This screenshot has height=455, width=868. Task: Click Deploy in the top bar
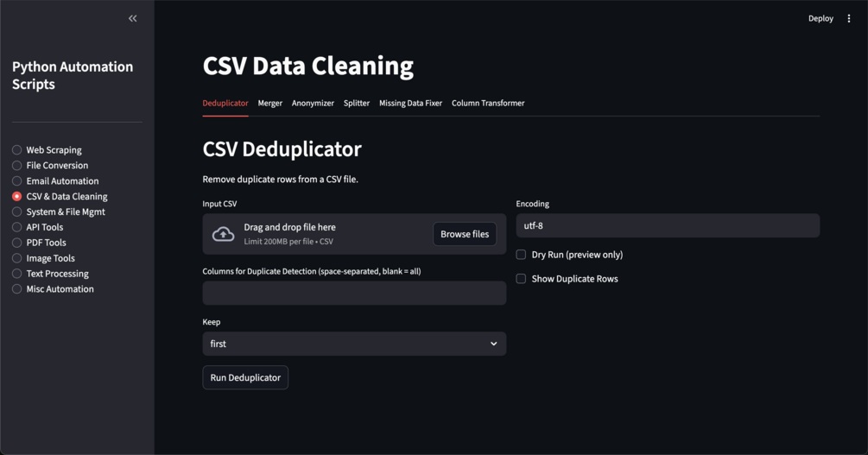820,19
